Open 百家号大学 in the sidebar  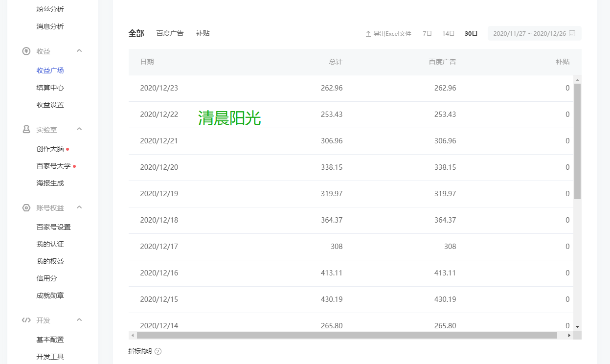point(53,166)
